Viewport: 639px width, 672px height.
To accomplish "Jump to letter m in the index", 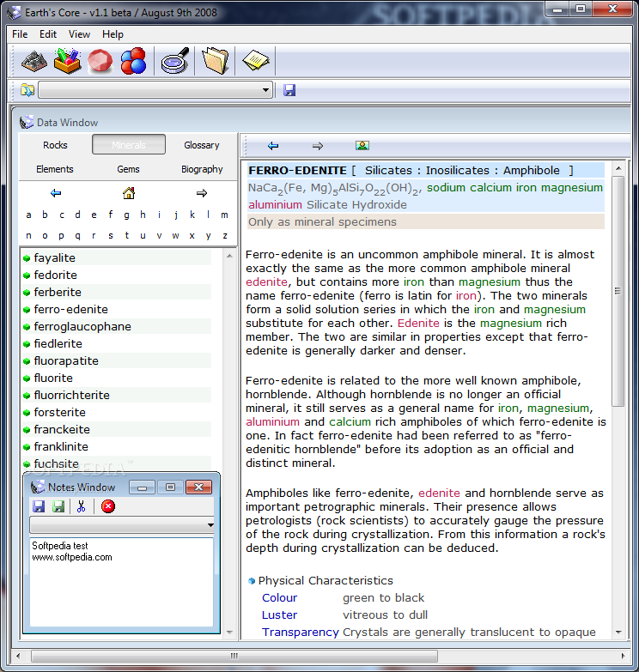I will (224, 215).
